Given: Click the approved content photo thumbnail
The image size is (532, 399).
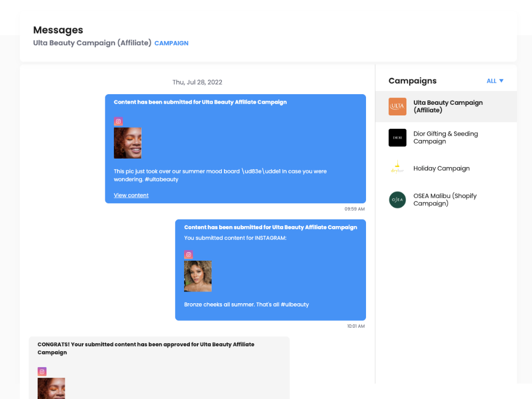Looking at the screenshot, I should (51, 388).
